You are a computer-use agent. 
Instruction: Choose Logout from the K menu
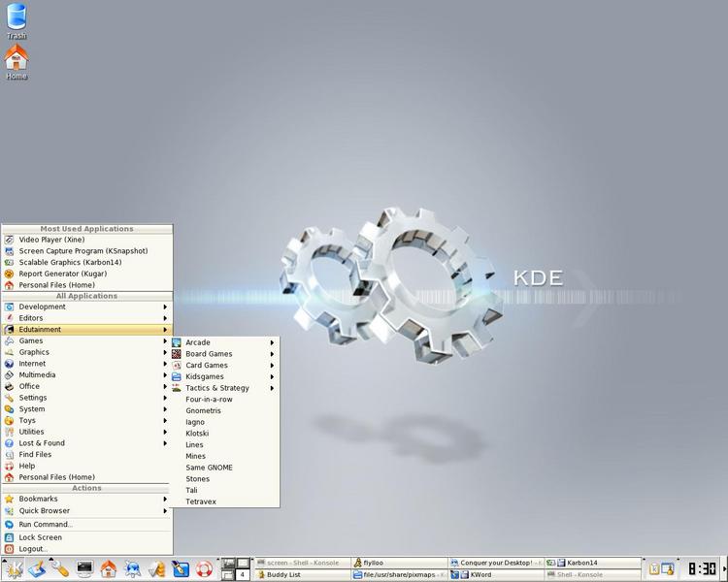[86, 549]
